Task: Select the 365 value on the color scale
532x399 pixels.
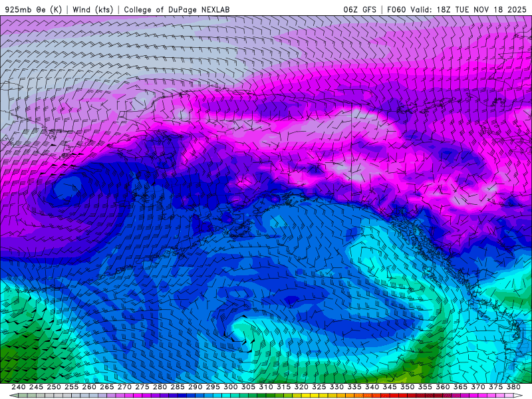Action: pos(460,387)
